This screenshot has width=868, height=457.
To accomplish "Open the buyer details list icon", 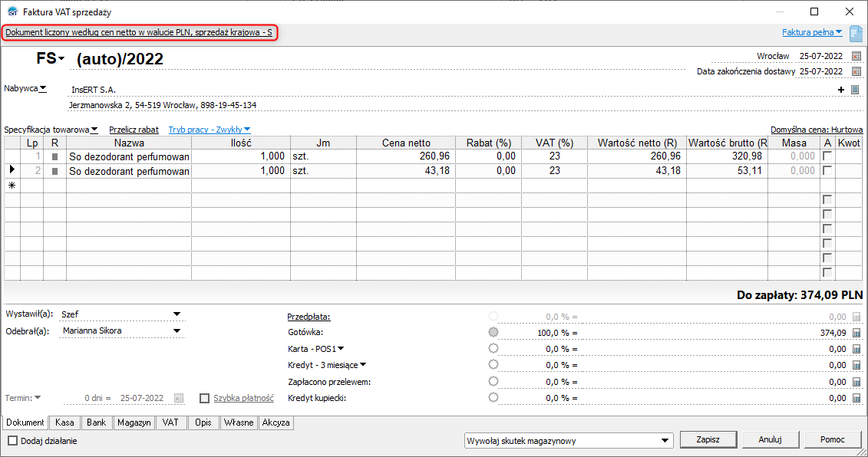I will coord(854,90).
